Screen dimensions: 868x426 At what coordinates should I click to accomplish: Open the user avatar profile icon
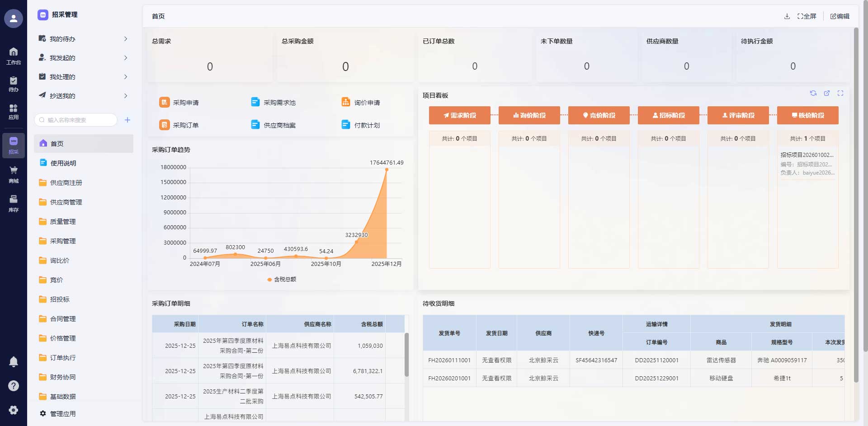[14, 19]
